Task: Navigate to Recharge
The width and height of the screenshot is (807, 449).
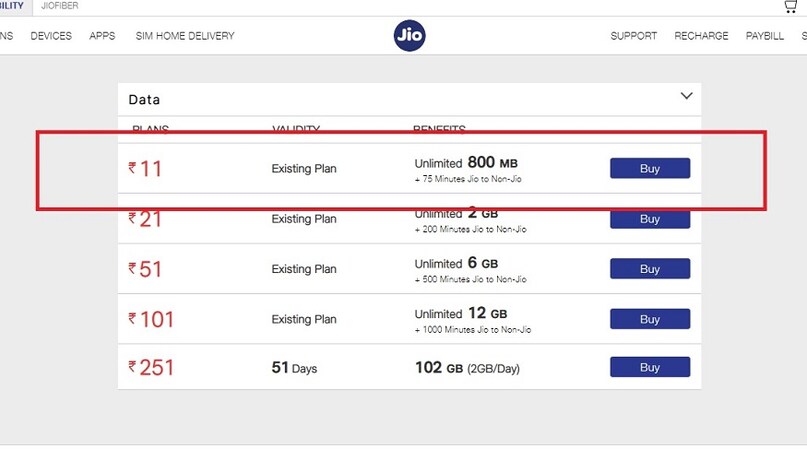Action: (x=701, y=36)
